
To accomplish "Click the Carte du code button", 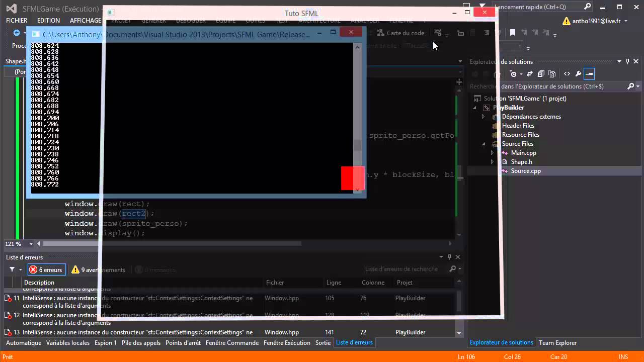I will click(x=400, y=33).
